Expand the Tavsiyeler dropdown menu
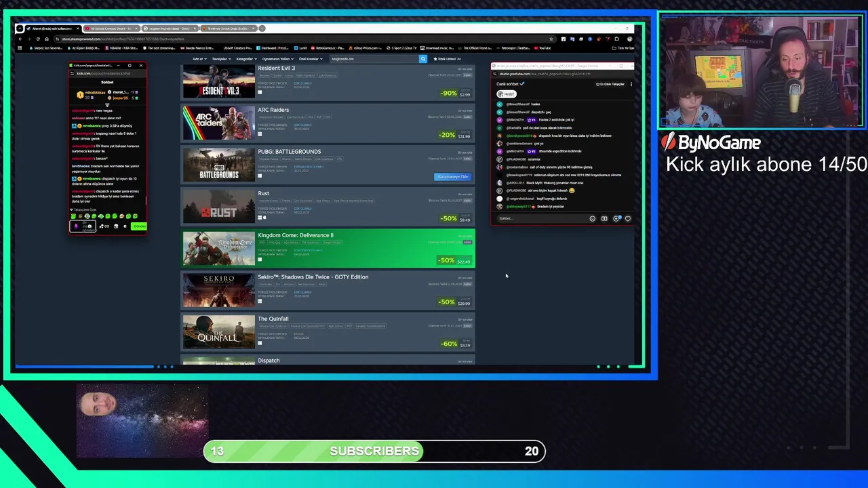This screenshot has width=868, height=488. [220, 59]
